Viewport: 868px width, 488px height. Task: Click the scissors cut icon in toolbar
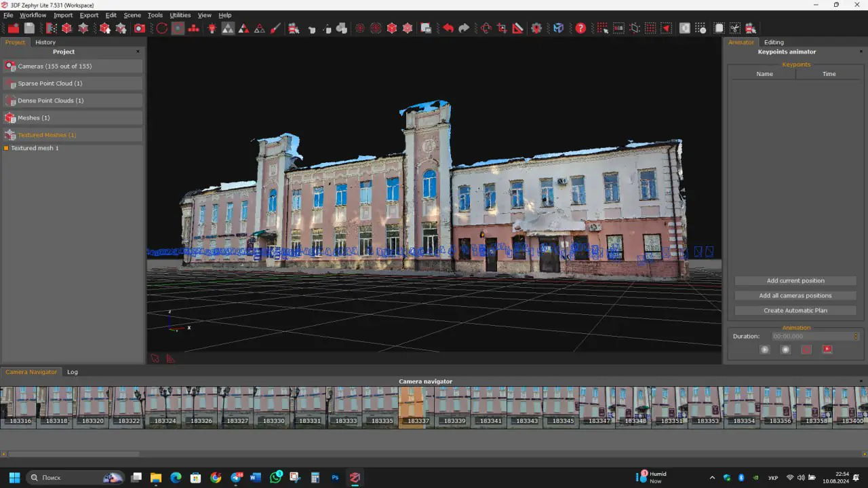click(734, 28)
